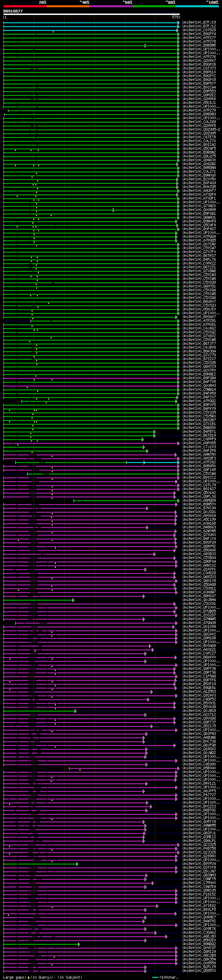The width and height of the screenshot is (222, 980).
Task: Open the UniRef100_A4UHT7 entry
Action: pos(199,191)
